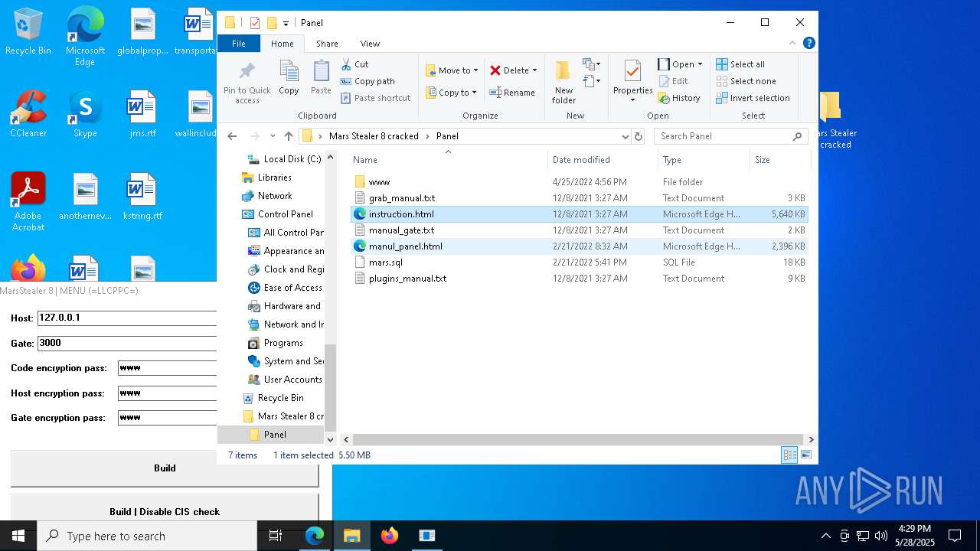Expand the Open dropdown arrow

(x=700, y=64)
